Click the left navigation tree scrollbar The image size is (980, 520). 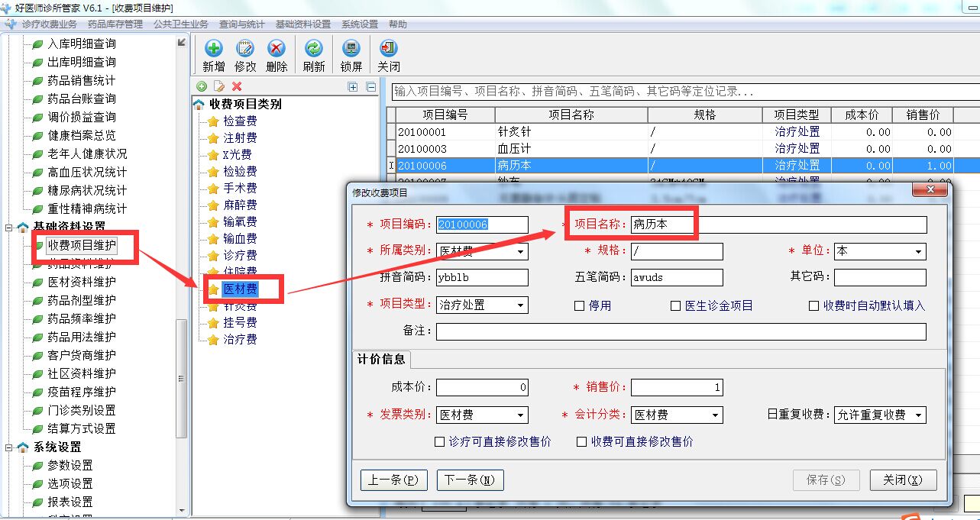[182, 378]
